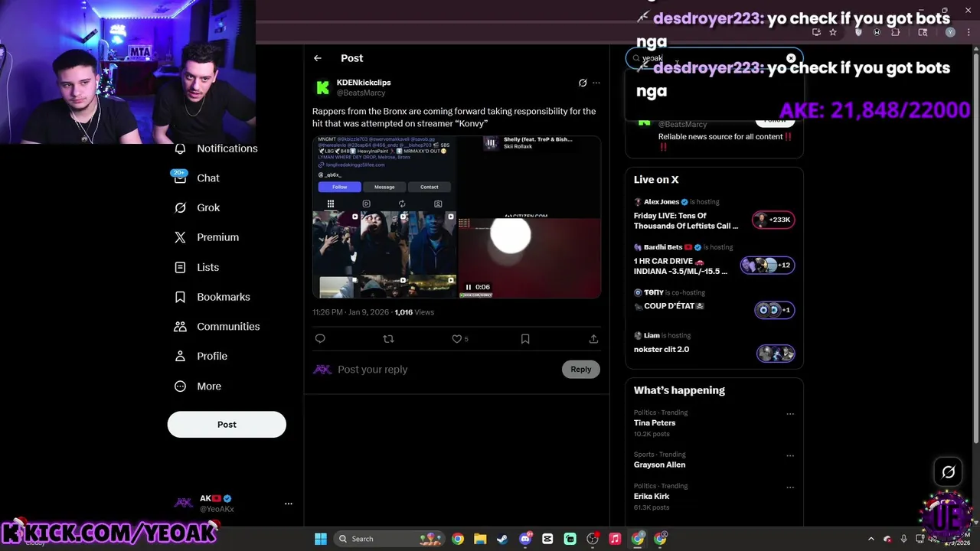Bookmark the post using the bookmark icon
980x551 pixels.
525,339
